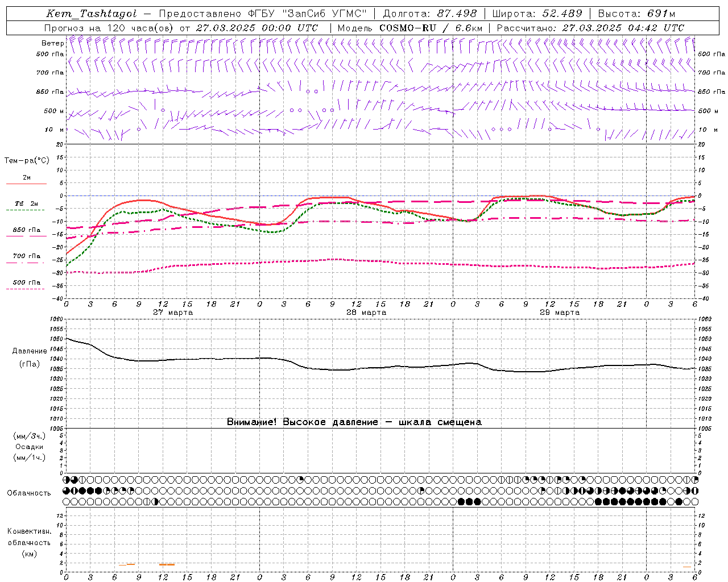Click the (мм/3ч.) units label
Viewport: 728px width, 582px height.
[x=30, y=436]
